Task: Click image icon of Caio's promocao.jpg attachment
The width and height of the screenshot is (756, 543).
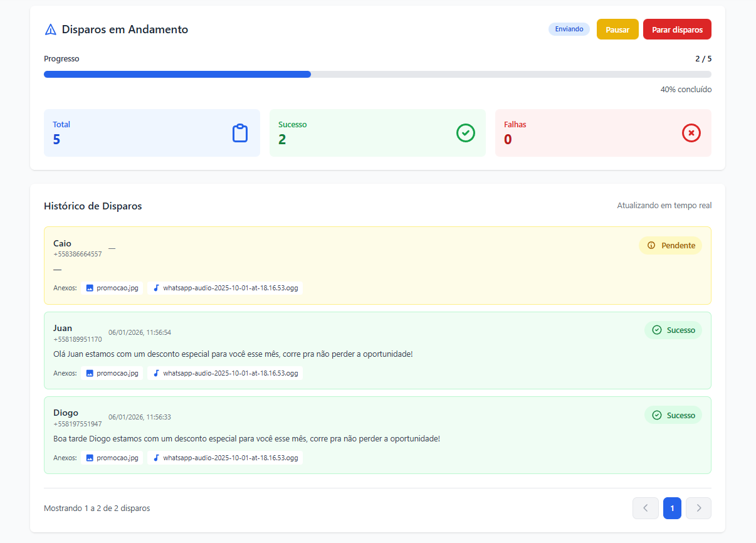Action: pyautogui.click(x=90, y=288)
